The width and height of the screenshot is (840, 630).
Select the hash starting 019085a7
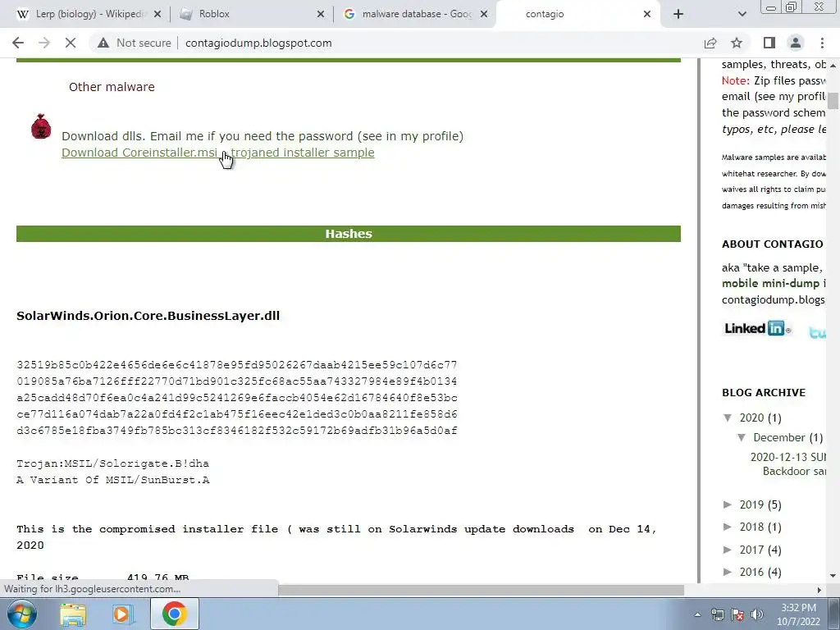(237, 381)
